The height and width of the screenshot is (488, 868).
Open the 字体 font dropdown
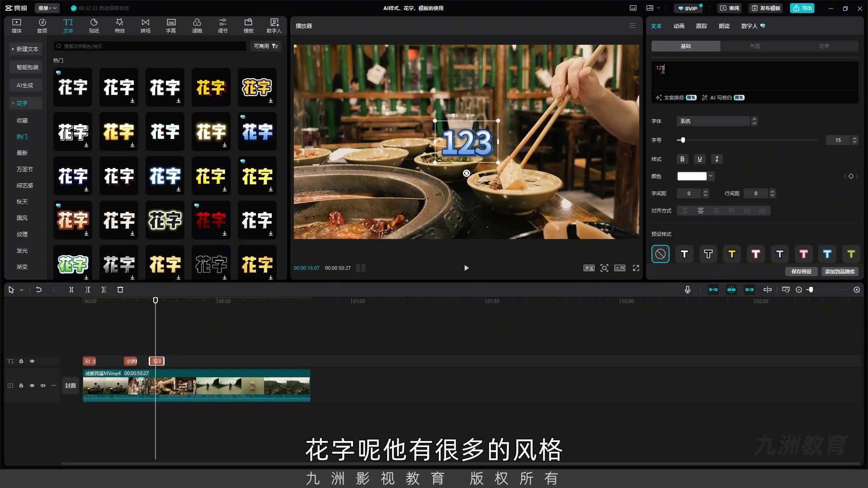717,121
